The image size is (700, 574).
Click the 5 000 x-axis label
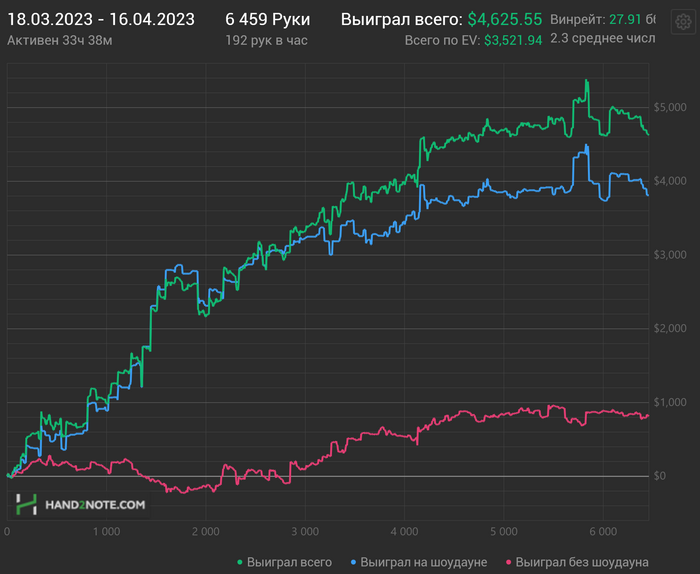(504, 532)
